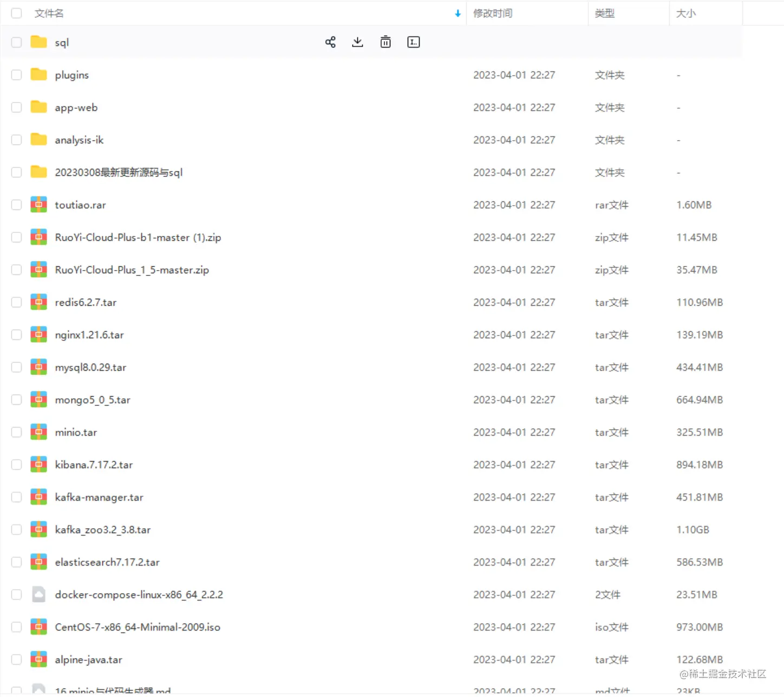Open the sql folder icon
The width and height of the screenshot is (784, 697).
point(38,42)
